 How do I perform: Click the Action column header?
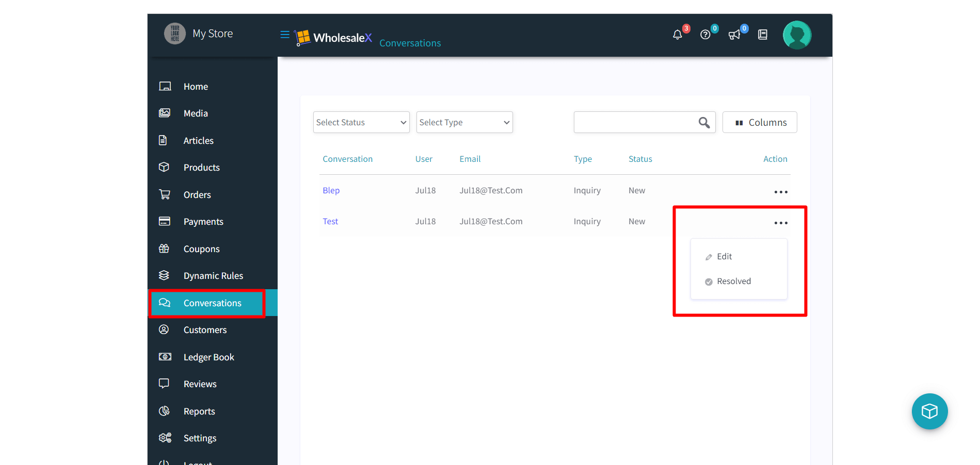[x=775, y=159]
